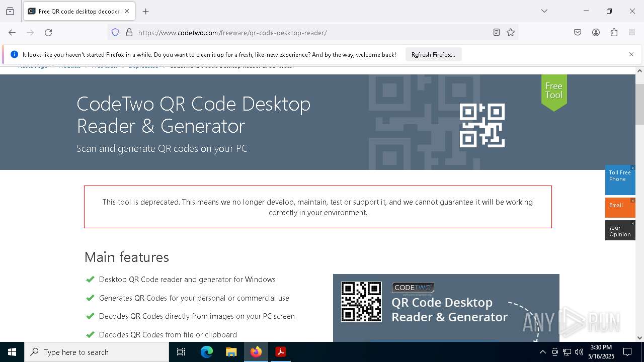Click the white QR code logo in banner

pos(482,126)
